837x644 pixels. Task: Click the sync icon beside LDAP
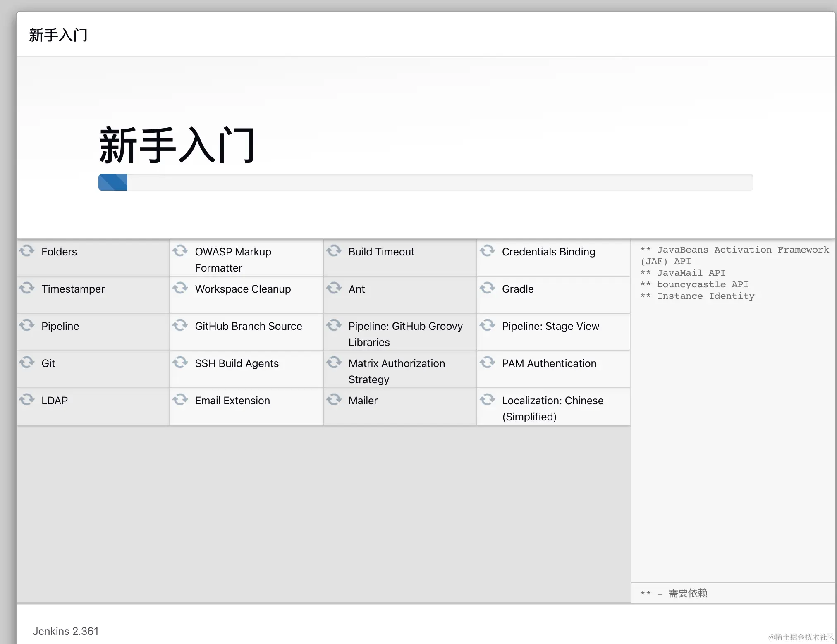click(27, 400)
